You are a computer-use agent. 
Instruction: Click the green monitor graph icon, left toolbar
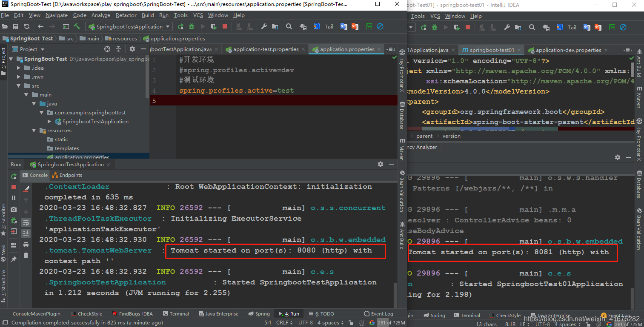coord(369,26)
